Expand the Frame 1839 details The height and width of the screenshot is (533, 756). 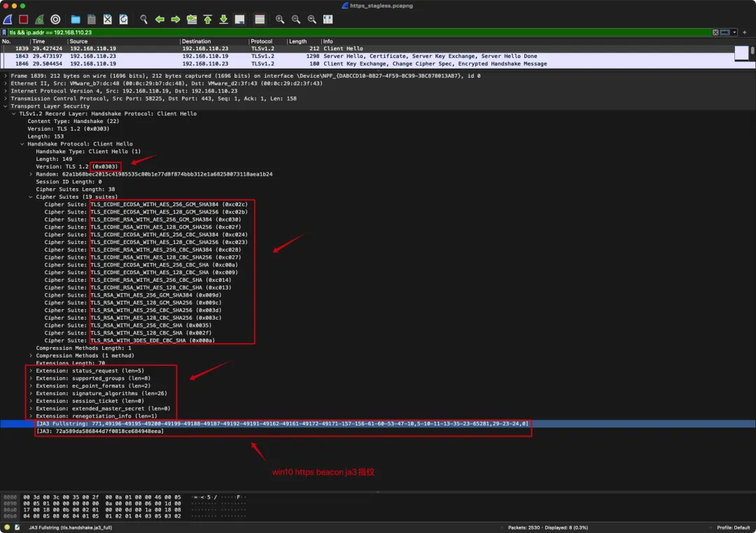[x=6, y=76]
